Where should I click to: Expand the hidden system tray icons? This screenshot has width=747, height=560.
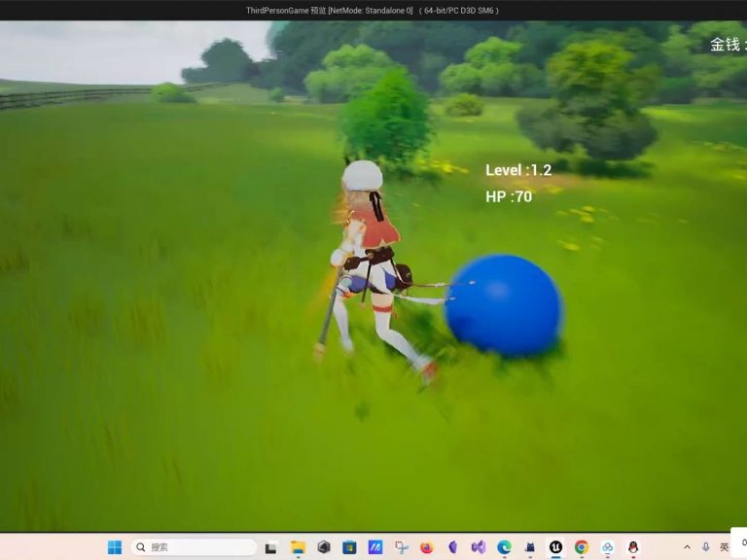687,547
